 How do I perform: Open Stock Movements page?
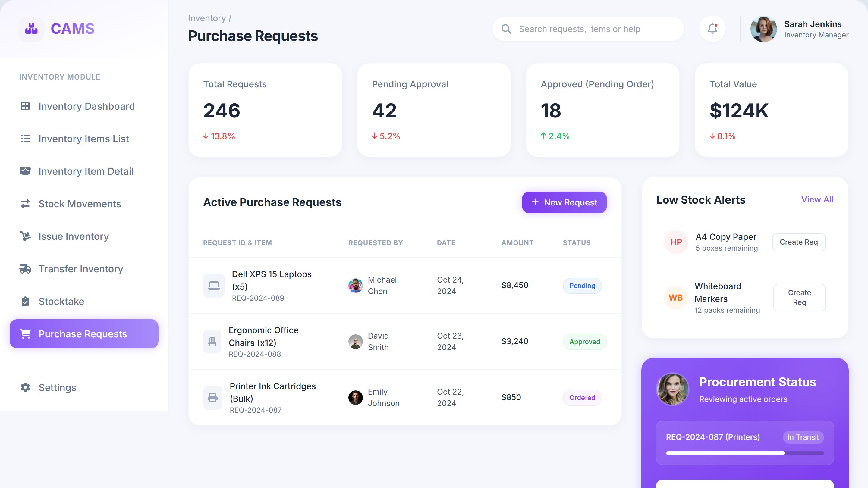click(x=84, y=204)
